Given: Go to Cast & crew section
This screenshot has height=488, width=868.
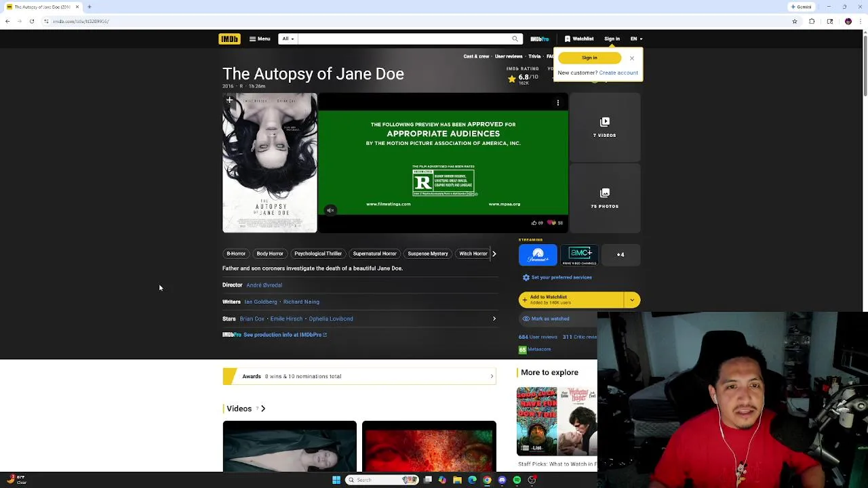Looking at the screenshot, I should (x=476, y=56).
